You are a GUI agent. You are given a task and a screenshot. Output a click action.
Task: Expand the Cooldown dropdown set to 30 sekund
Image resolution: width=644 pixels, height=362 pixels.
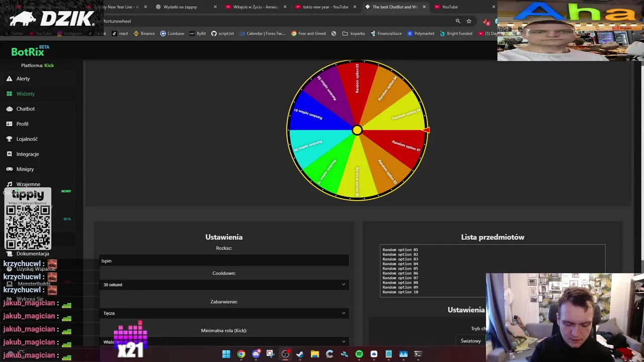pyautogui.click(x=224, y=285)
